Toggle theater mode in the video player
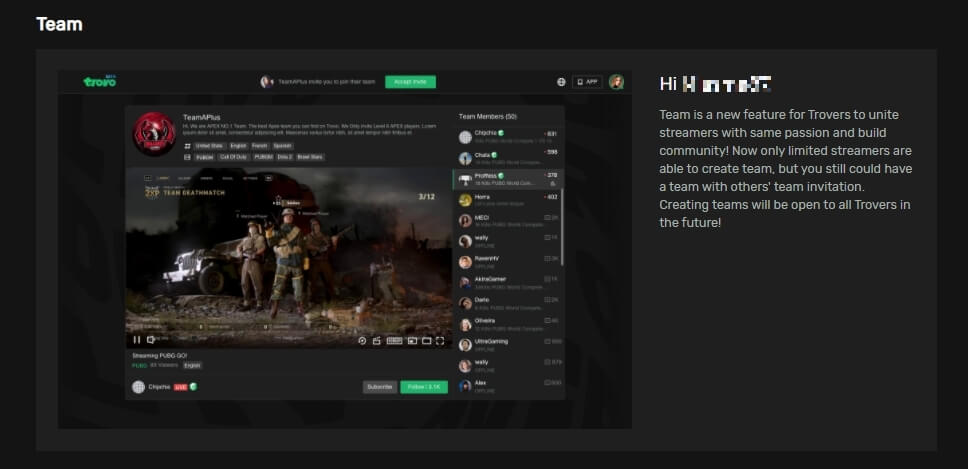The width and height of the screenshot is (968, 469). [x=426, y=340]
